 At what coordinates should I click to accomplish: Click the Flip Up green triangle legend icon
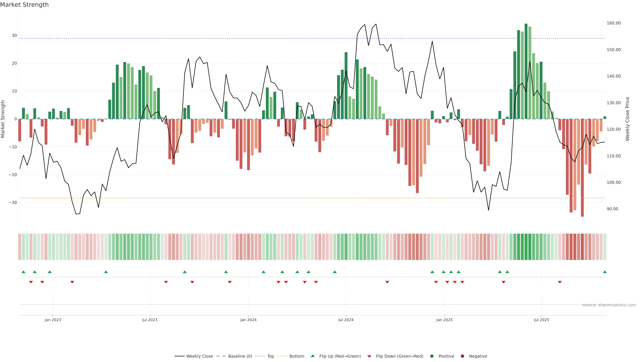[x=312, y=356]
